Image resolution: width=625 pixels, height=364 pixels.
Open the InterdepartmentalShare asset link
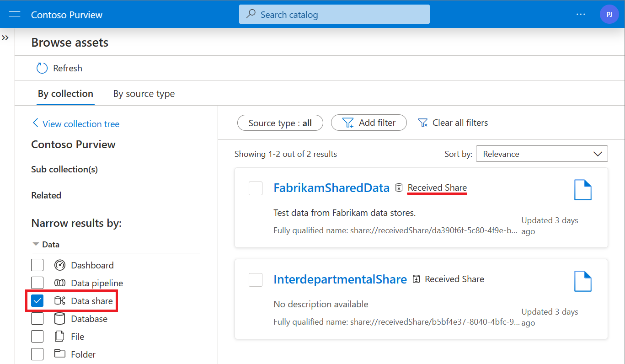340,279
